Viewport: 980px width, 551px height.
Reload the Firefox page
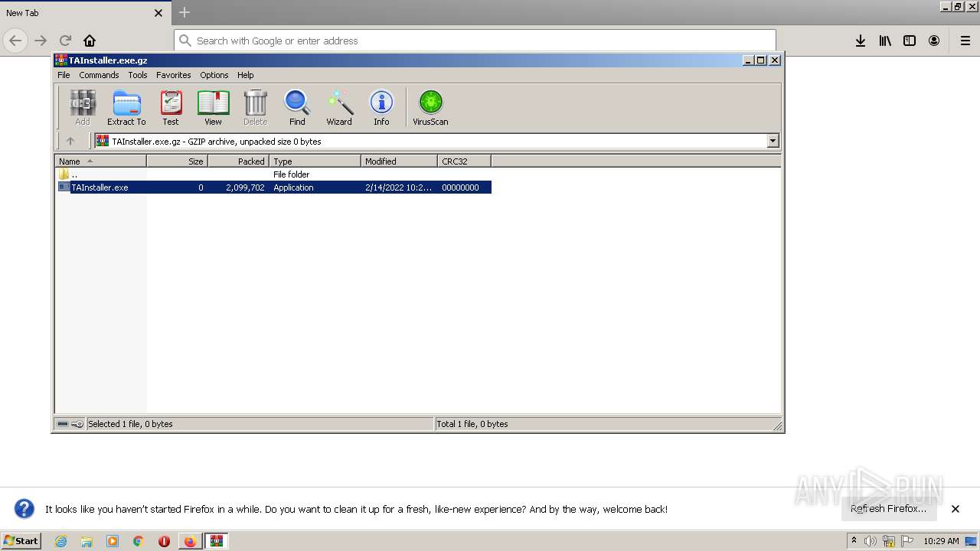tap(65, 41)
